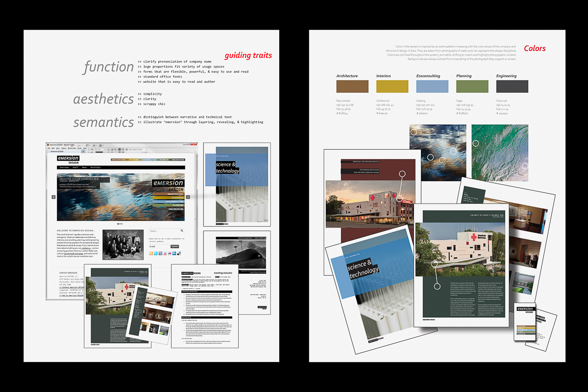
Task: Click the RSS feed icon
Action: 151,254
